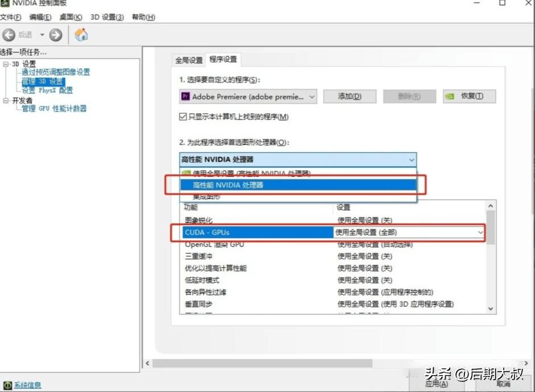Image resolution: width=535 pixels, height=392 pixels.
Task: Click the NVIDIA logo in the title bar
Action: pos(6,4)
